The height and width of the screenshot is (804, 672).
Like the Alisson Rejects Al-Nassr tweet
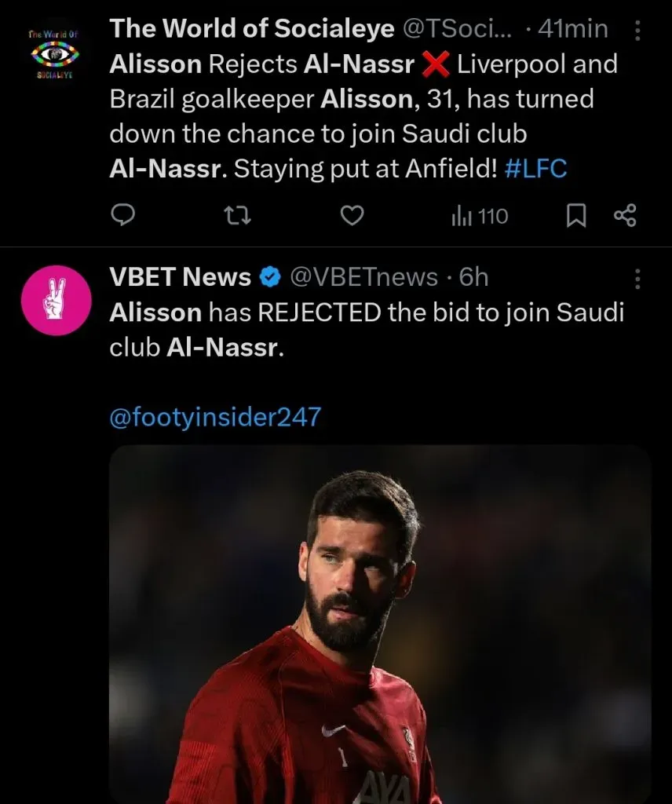coord(352,216)
